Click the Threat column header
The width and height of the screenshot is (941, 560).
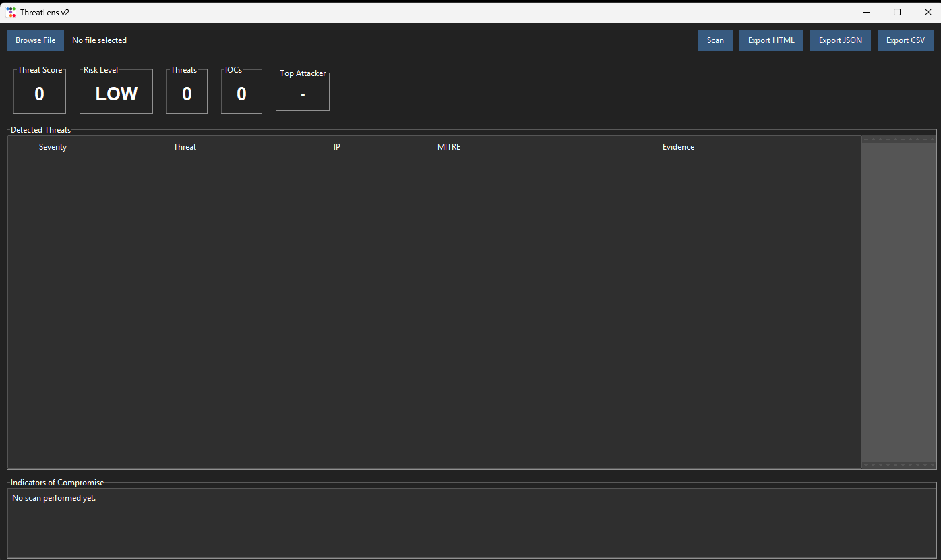tap(185, 147)
